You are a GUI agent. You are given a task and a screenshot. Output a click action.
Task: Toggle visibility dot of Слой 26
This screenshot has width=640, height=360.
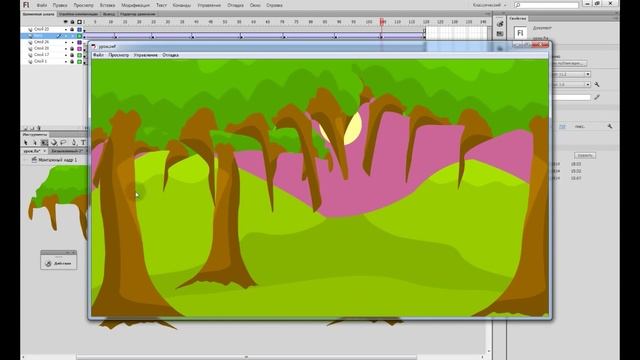coord(66,42)
